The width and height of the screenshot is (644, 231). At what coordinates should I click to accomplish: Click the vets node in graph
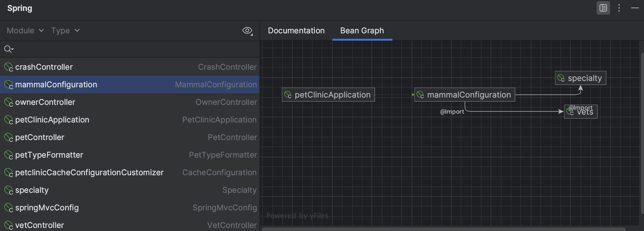click(x=581, y=112)
